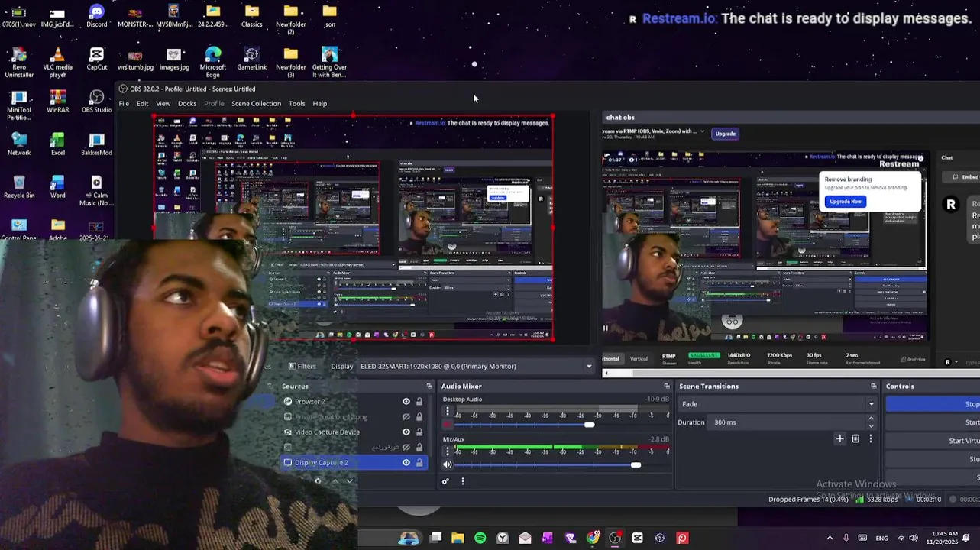Viewport: 980px width, 550px height.
Task: Open the Help menu in OBS
Action: point(319,104)
